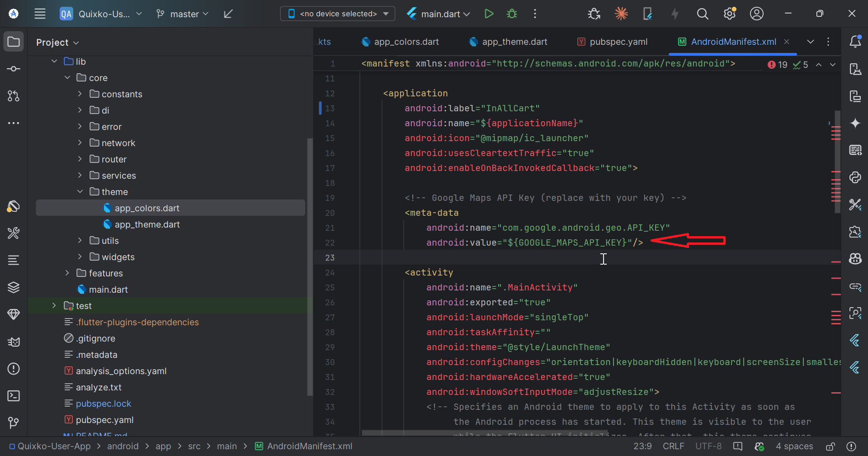Go to previous highlighted error arrow
Viewport: 868px width, 456px height.
click(819, 65)
